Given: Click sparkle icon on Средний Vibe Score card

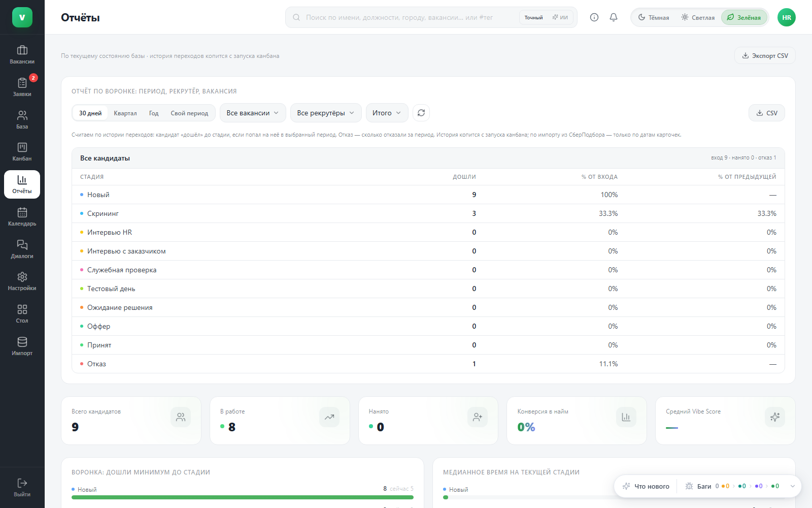Looking at the screenshot, I should point(775,417).
